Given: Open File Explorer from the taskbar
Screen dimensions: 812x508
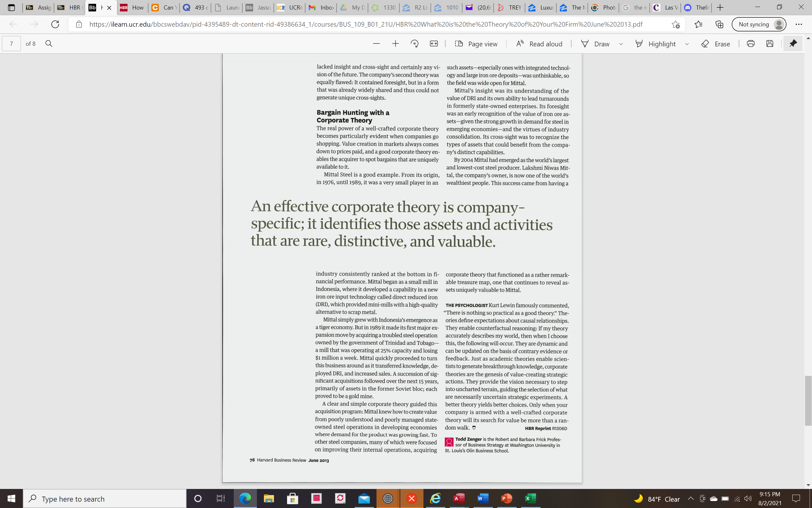Looking at the screenshot, I should (x=269, y=498).
